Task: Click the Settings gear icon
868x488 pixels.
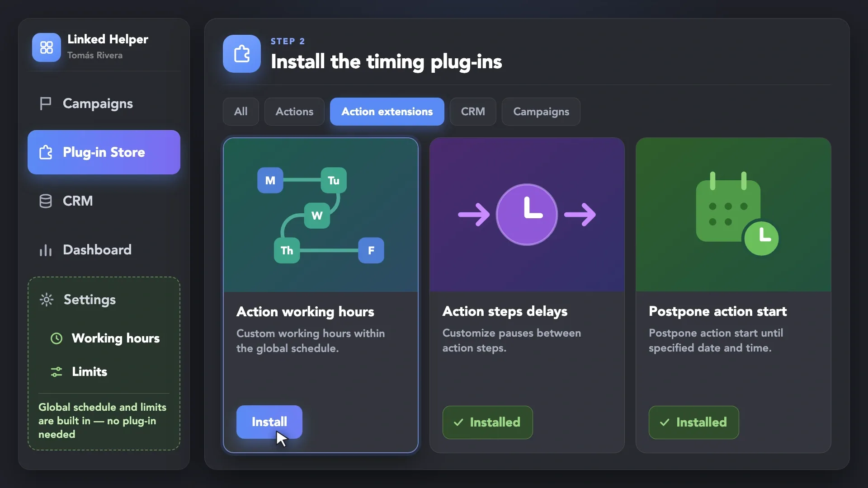Action: 47,300
